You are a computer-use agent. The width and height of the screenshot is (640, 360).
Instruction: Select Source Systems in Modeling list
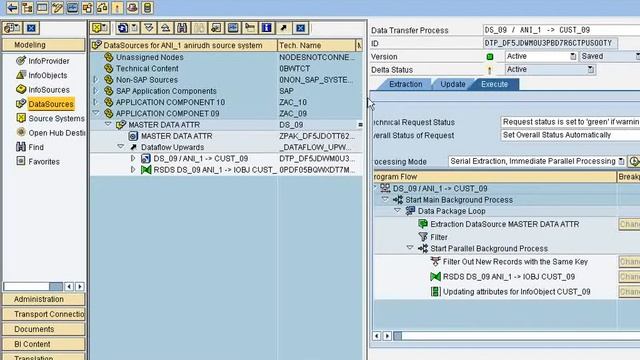[x=56, y=118]
